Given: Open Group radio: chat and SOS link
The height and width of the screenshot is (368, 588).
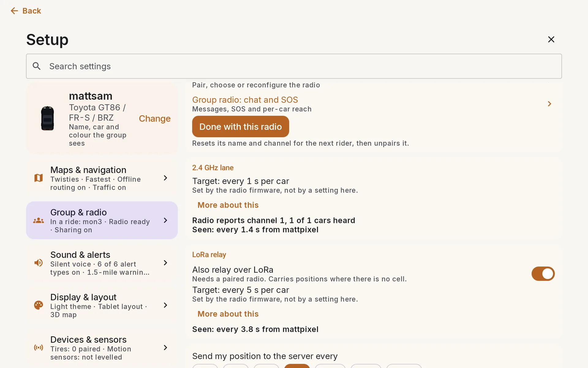Looking at the screenshot, I should tap(245, 100).
